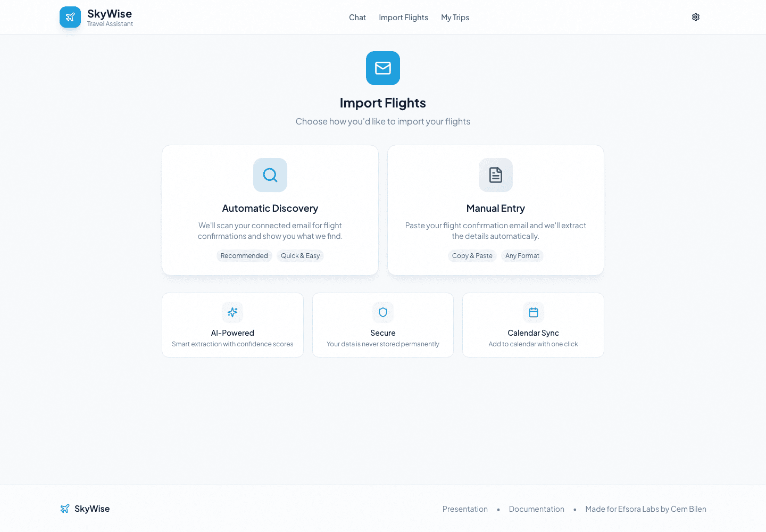Click 'Add to calendar with one click' text
This screenshot has width=766, height=532.
click(x=534, y=344)
